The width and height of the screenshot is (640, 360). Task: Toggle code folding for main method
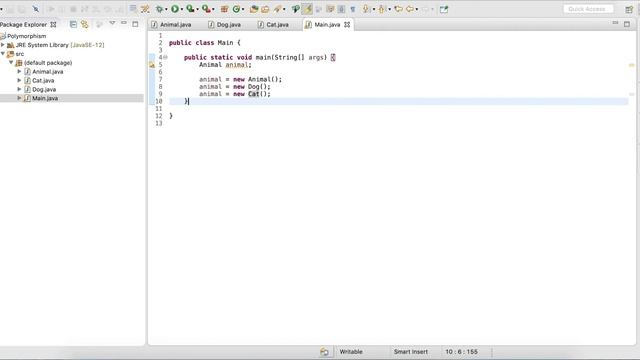click(165, 57)
